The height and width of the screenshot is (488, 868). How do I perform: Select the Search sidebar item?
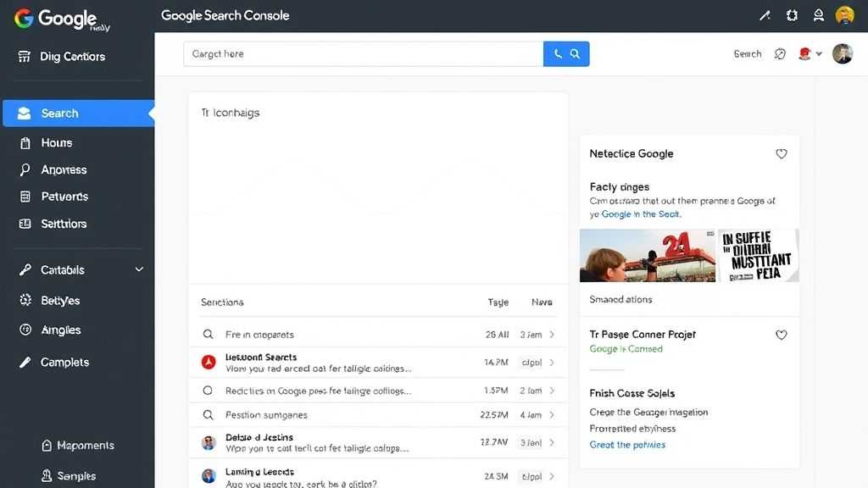pyautogui.click(x=79, y=114)
